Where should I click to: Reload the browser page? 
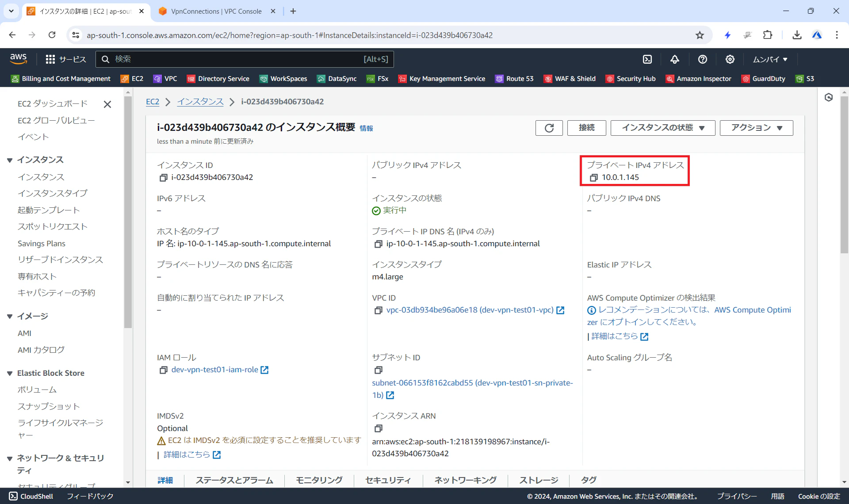(52, 35)
